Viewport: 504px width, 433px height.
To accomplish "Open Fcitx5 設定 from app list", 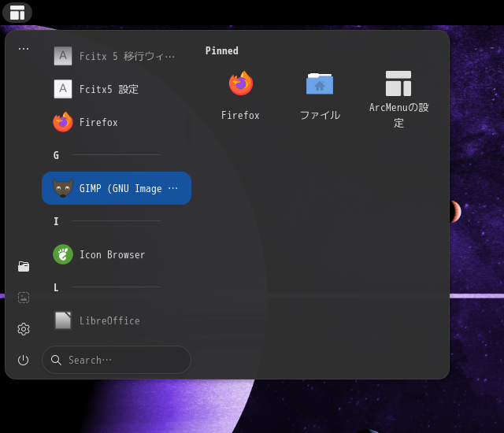I will point(117,89).
